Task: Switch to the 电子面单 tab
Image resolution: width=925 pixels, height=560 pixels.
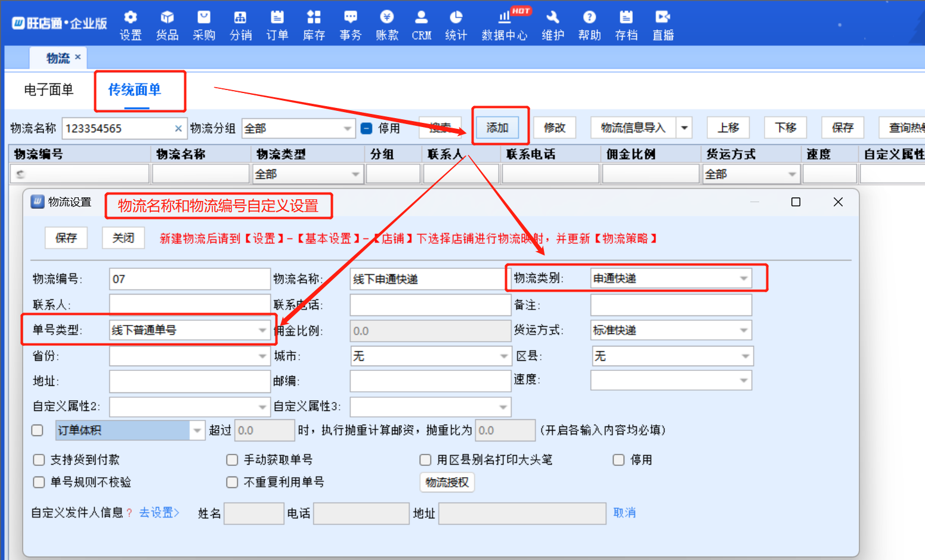Action: [49, 90]
